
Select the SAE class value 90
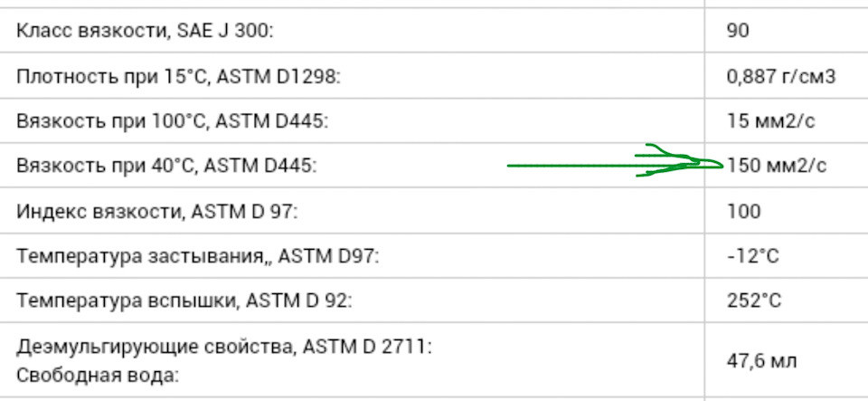click(x=738, y=31)
